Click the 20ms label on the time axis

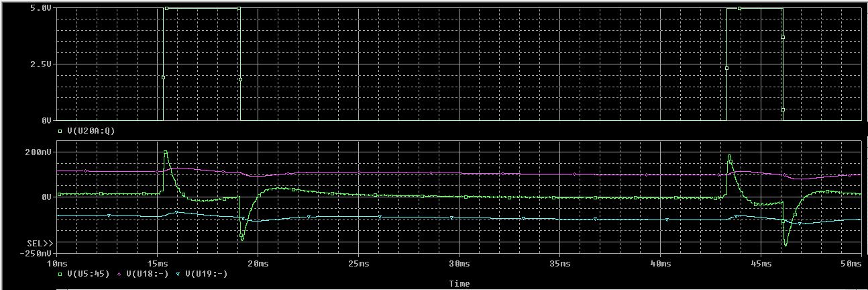point(258,264)
